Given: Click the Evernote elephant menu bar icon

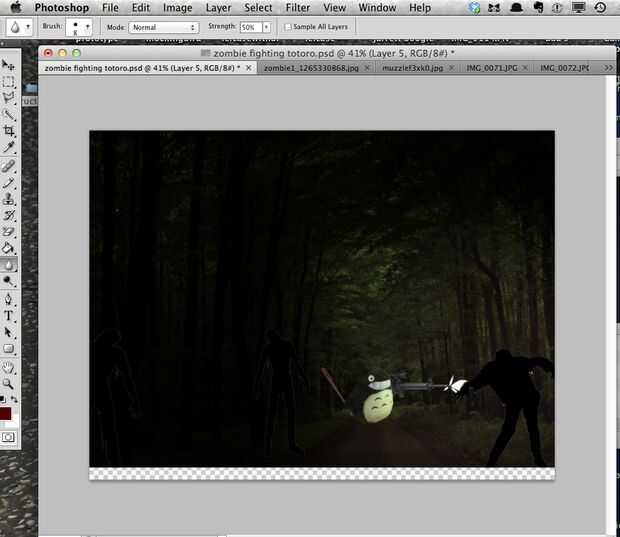Looking at the screenshot, I should (538, 7).
